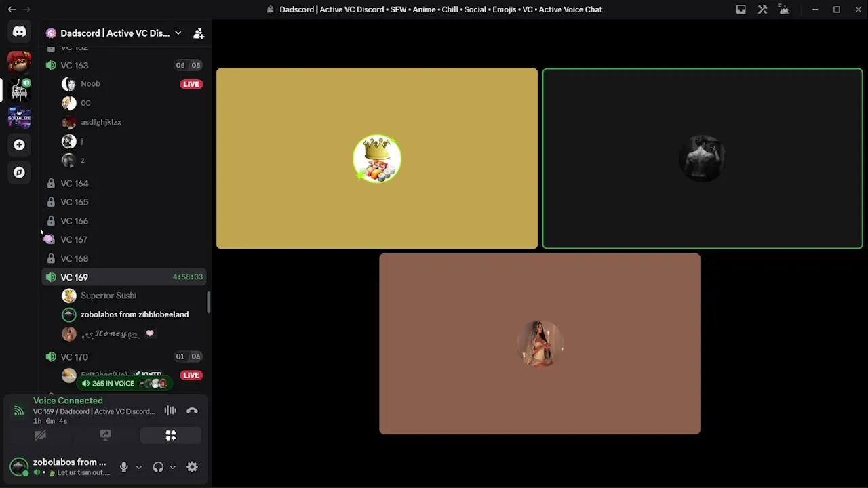
Task: Focus the green-outlined speaking video tile
Action: pyautogui.click(x=703, y=159)
